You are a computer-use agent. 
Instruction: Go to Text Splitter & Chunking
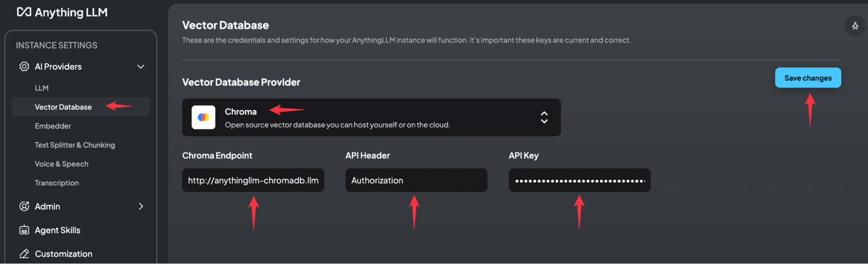click(75, 145)
